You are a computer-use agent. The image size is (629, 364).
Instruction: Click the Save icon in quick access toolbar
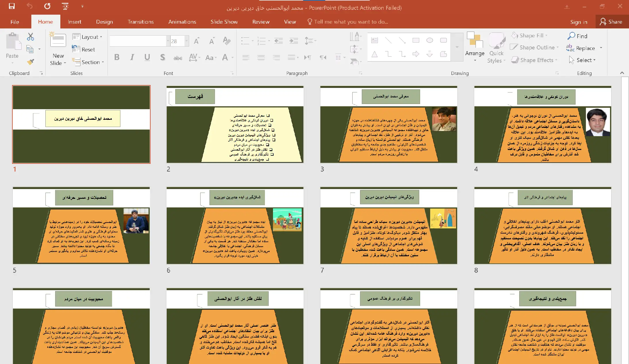pos(12,6)
